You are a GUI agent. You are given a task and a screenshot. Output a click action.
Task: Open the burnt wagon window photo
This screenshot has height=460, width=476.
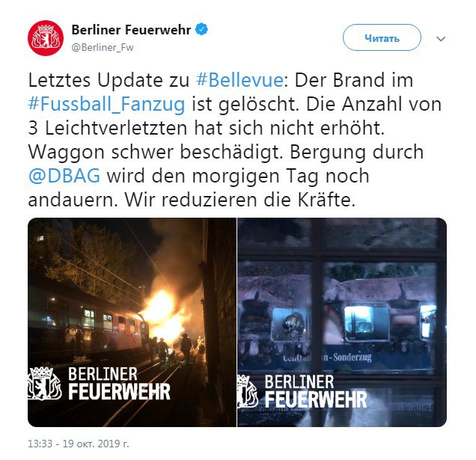click(x=342, y=322)
